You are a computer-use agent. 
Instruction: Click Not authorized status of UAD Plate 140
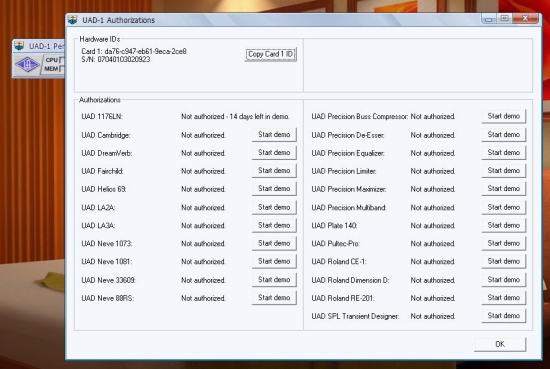pyautogui.click(x=433, y=226)
